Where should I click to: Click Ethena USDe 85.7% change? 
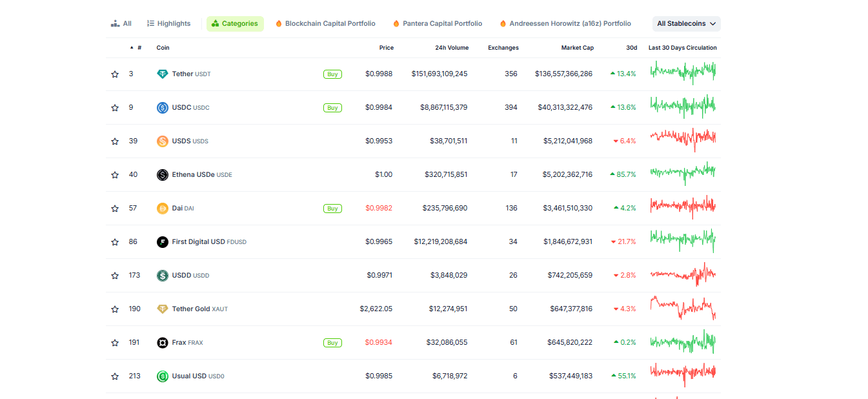point(623,175)
